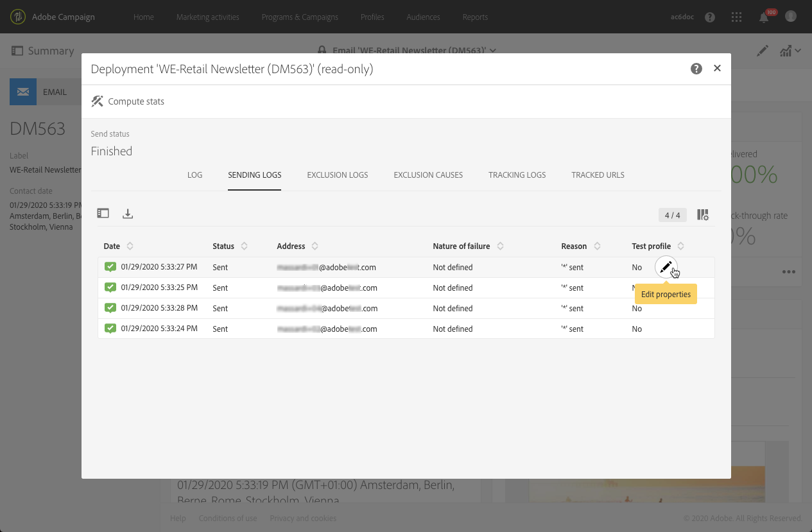Toggle the side panel list icon
Image resolution: width=812 pixels, height=532 pixels.
tap(103, 214)
